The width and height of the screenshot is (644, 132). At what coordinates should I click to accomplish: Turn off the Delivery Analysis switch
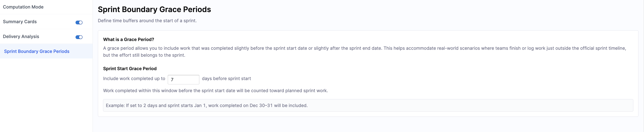pyautogui.click(x=79, y=37)
